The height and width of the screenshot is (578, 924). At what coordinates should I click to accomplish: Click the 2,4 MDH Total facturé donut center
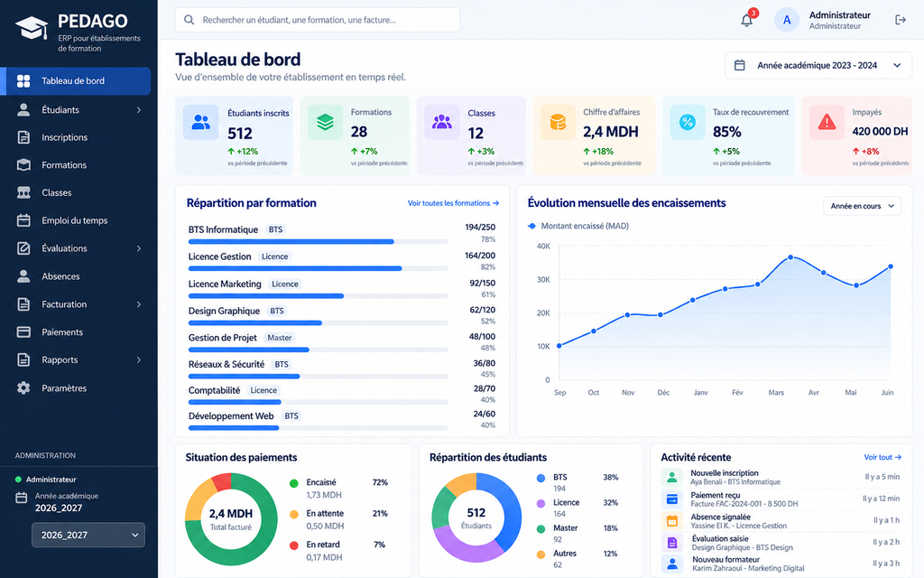pyautogui.click(x=231, y=518)
